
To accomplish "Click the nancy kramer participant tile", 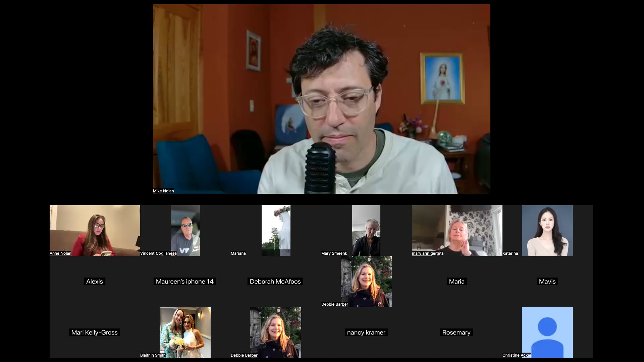I will click(366, 333).
